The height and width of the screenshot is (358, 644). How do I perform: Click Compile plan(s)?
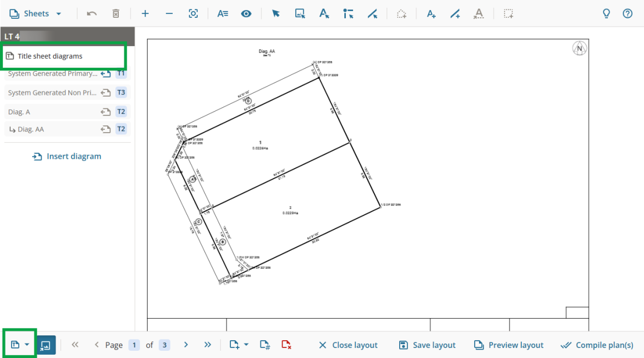(x=597, y=345)
